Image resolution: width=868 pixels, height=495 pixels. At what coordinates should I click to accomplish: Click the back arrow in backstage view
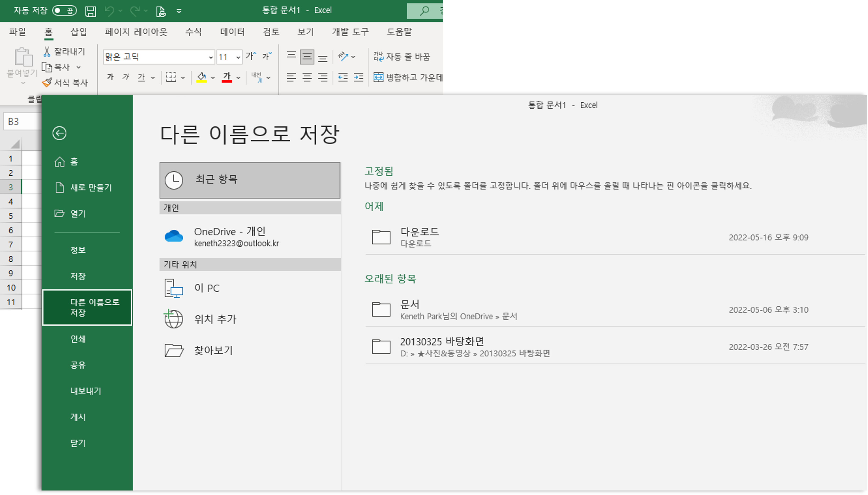[x=59, y=133]
